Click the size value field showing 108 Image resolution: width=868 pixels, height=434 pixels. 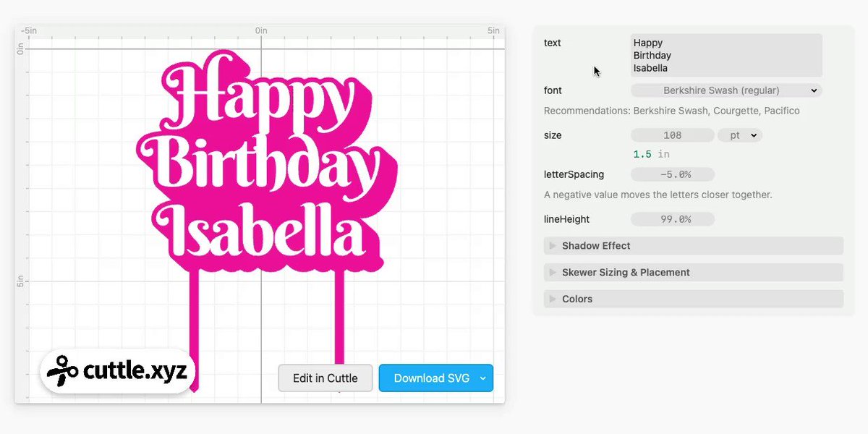pyautogui.click(x=673, y=135)
